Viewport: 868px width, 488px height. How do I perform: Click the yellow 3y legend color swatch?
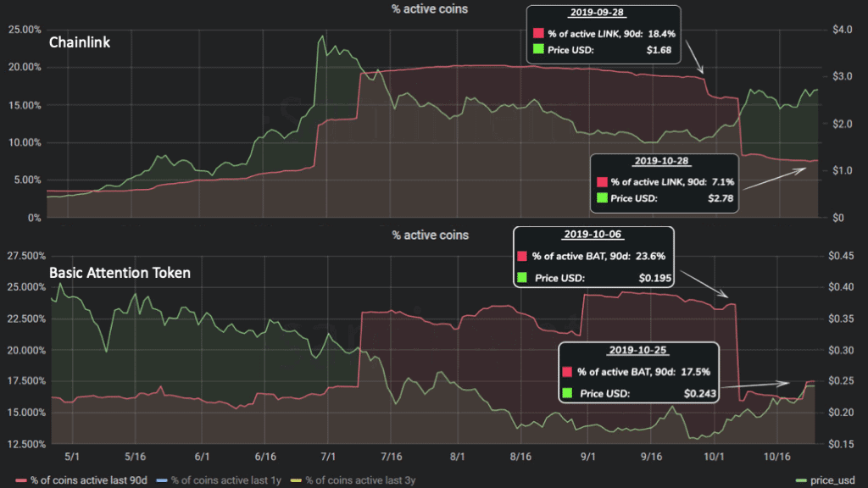(296, 481)
